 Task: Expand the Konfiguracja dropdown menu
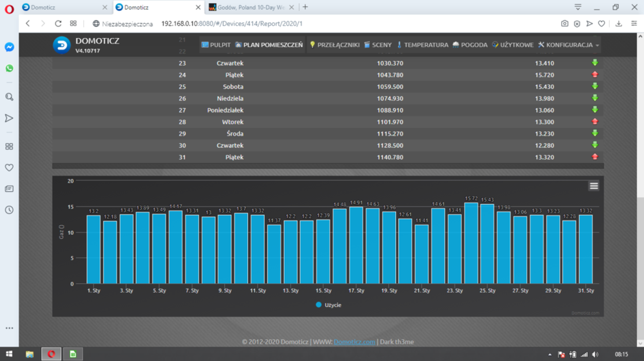[x=569, y=45]
